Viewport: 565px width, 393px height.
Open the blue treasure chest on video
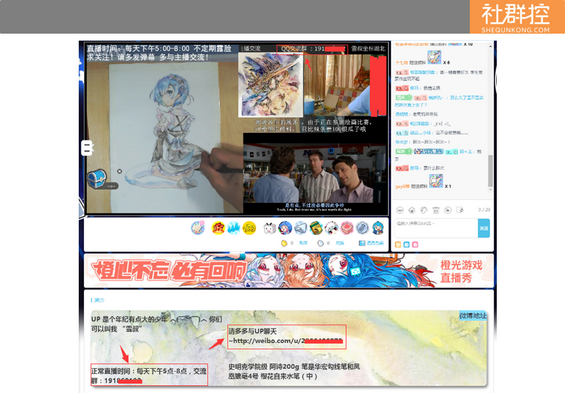pyautogui.click(x=97, y=179)
